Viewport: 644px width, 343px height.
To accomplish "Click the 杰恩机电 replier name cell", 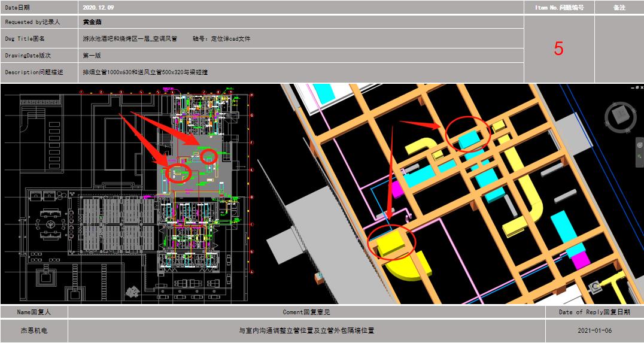I will click(x=34, y=330).
